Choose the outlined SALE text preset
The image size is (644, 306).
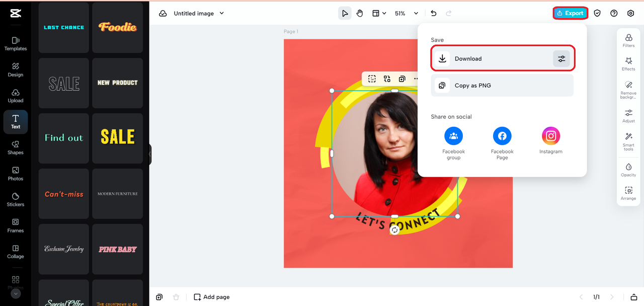[x=64, y=83]
